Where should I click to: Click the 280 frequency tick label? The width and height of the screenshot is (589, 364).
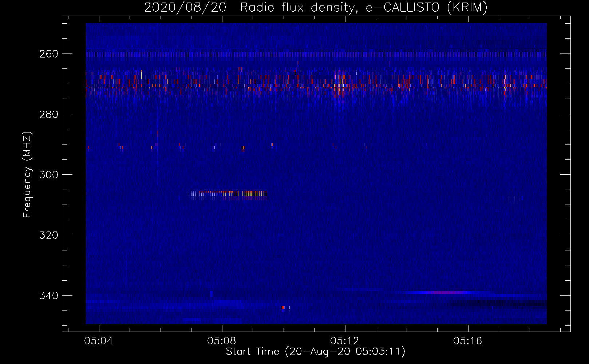[49, 114]
